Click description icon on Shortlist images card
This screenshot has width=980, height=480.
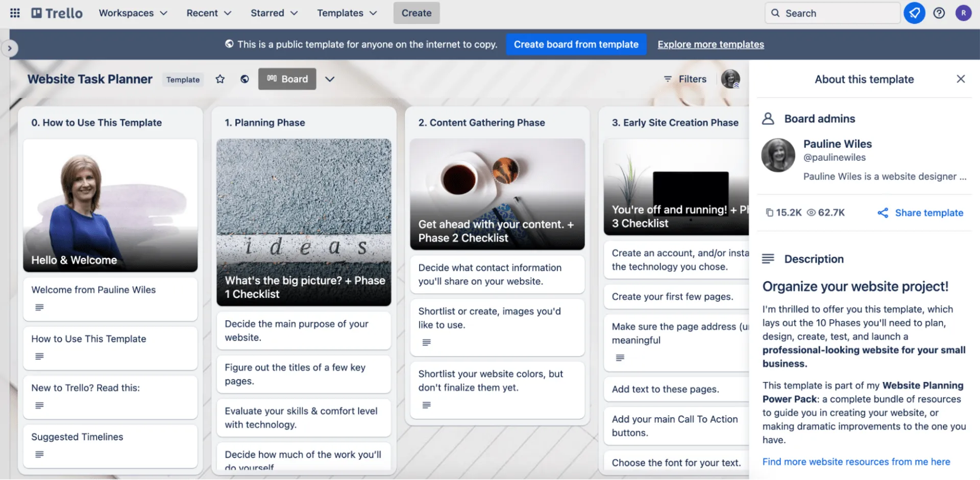click(427, 342)
